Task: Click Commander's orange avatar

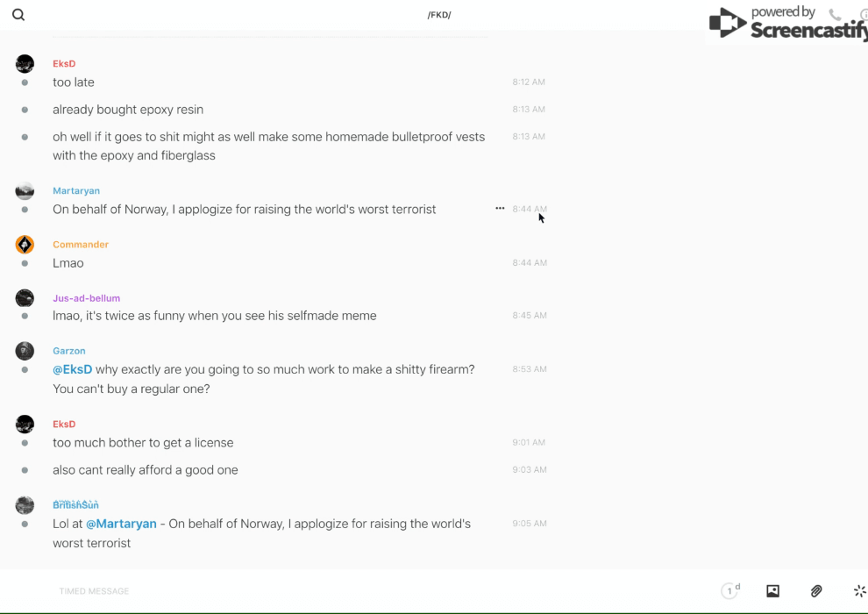Action: coord(25,245)
